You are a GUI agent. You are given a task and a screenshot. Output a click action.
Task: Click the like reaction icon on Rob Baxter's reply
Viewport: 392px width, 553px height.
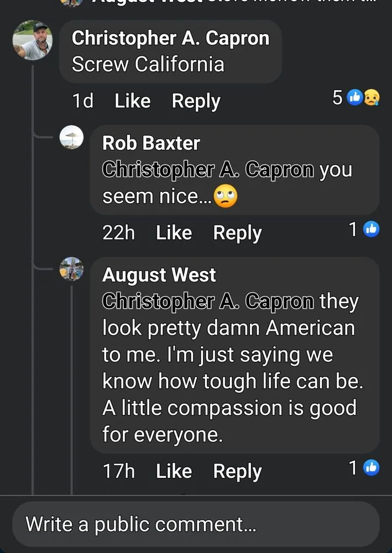pyautogui.click(x=372, y=229)
